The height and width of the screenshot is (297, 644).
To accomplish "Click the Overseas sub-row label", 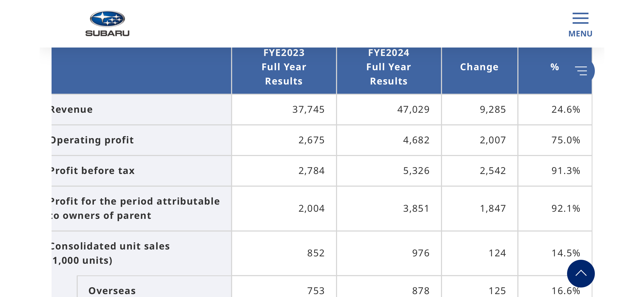I will click(x=112, y=291).
